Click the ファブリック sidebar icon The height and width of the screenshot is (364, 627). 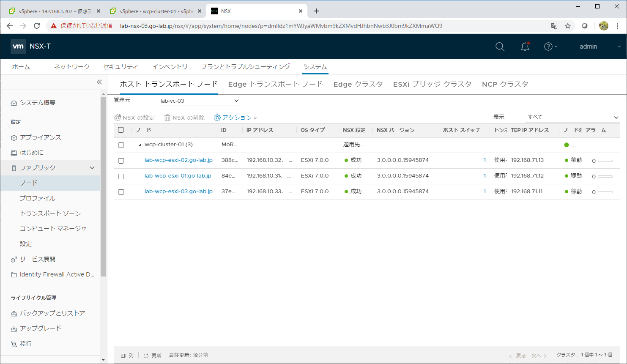14,168
